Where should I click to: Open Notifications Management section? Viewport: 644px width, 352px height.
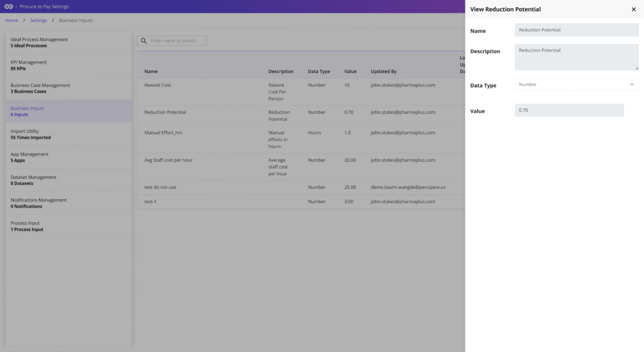tap(68, 203)
